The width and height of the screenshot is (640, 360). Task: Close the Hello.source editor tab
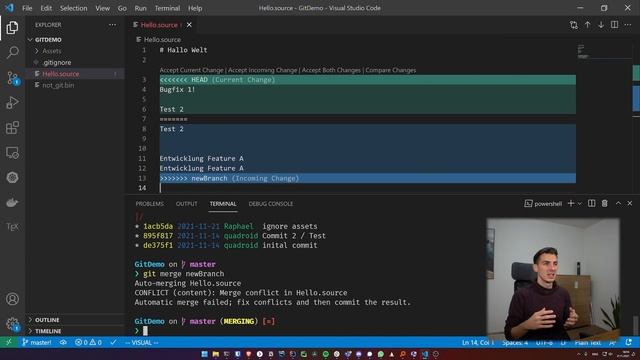tap(189, 25)
